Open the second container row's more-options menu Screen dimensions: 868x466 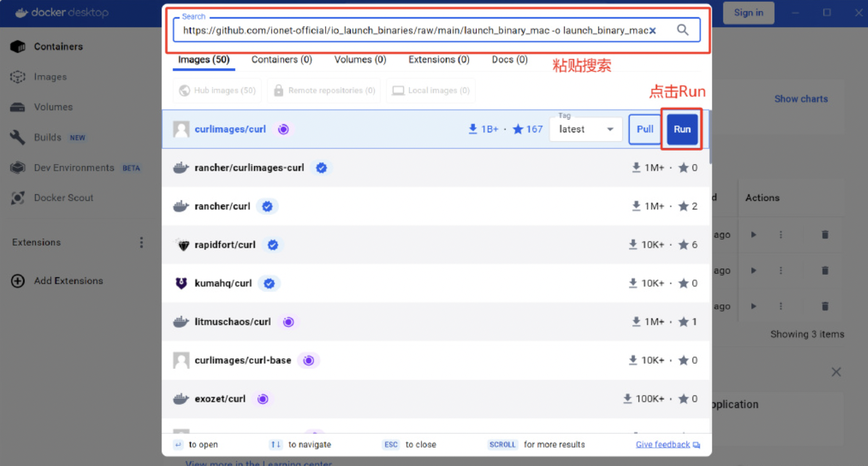click(781, 271)
